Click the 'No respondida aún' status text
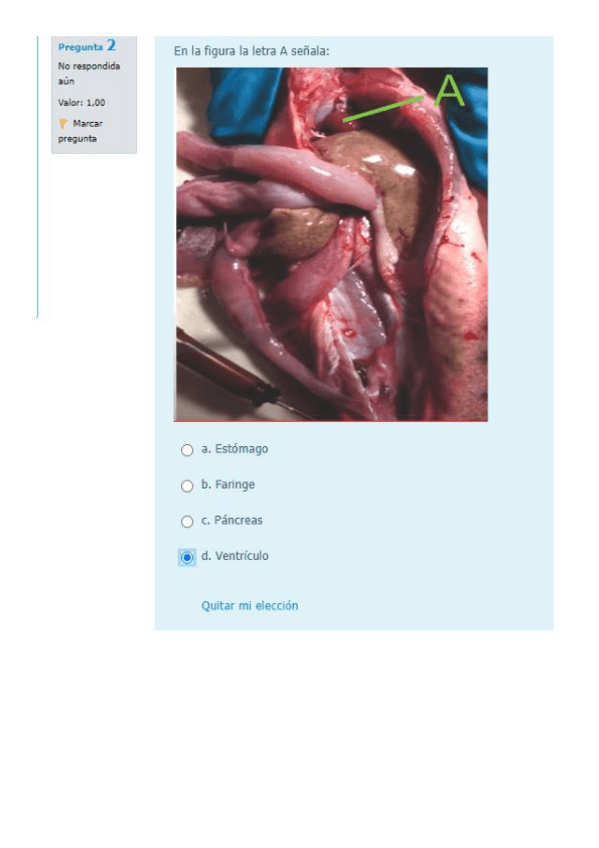This screenshot has width=599, height=848. tap(89, 74)
